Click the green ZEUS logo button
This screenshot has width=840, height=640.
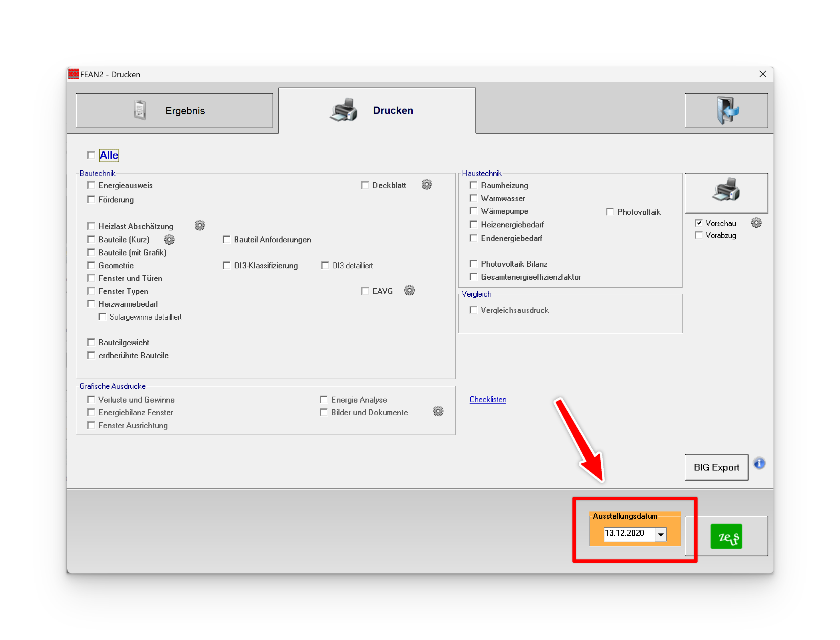pyautogui.click(x=726, y=536)
